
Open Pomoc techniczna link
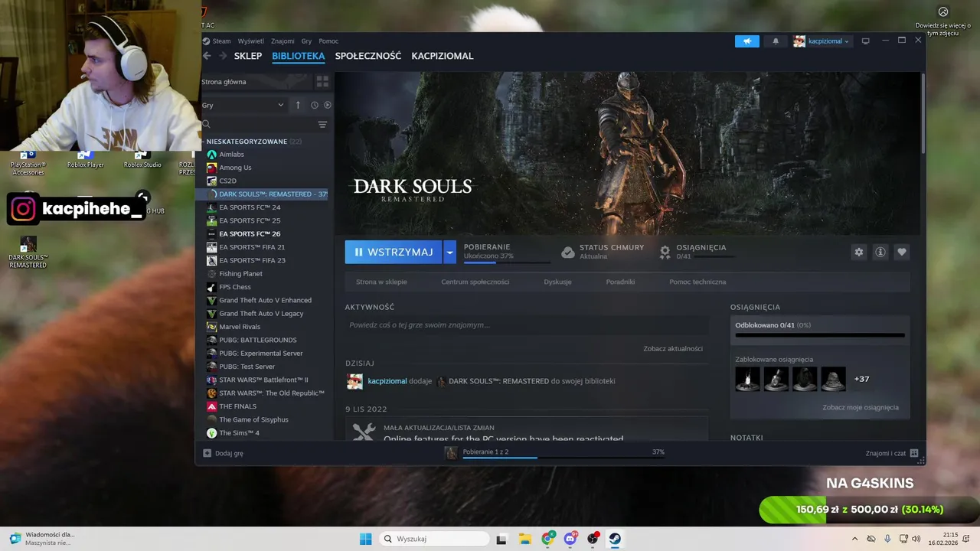click(x=697, y=282)
